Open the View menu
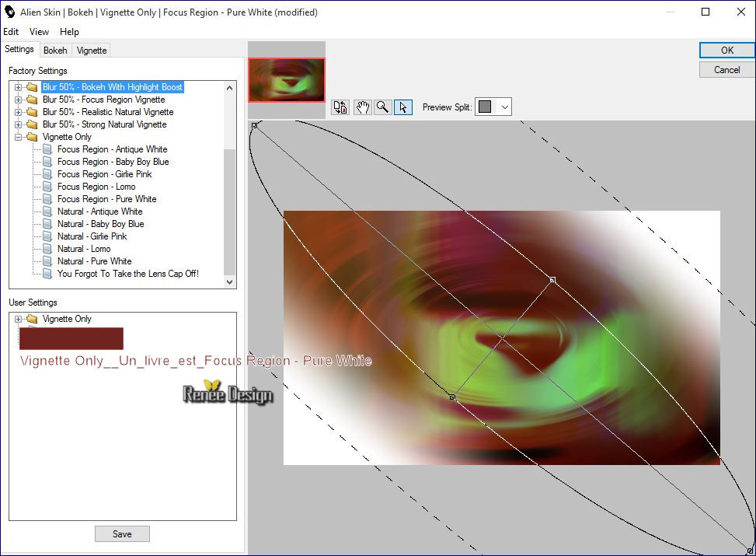 (x=39, y=32)
